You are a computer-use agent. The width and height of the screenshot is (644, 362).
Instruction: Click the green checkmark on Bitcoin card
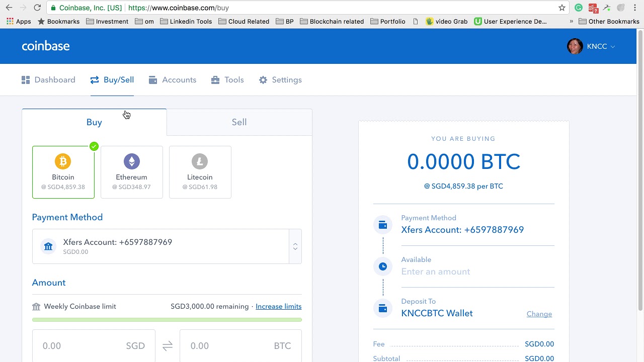click(x=94, y=146)
